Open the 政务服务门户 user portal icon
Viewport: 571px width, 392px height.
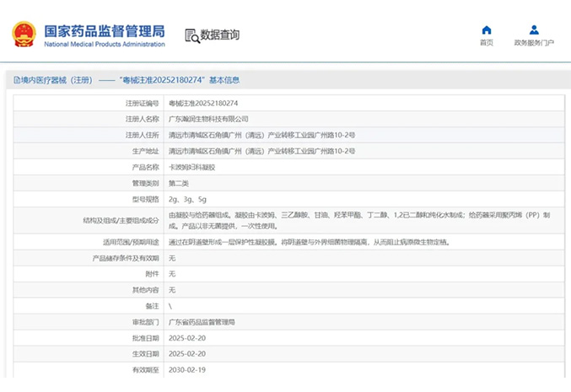pyautogui.click(x=534, y=30)
